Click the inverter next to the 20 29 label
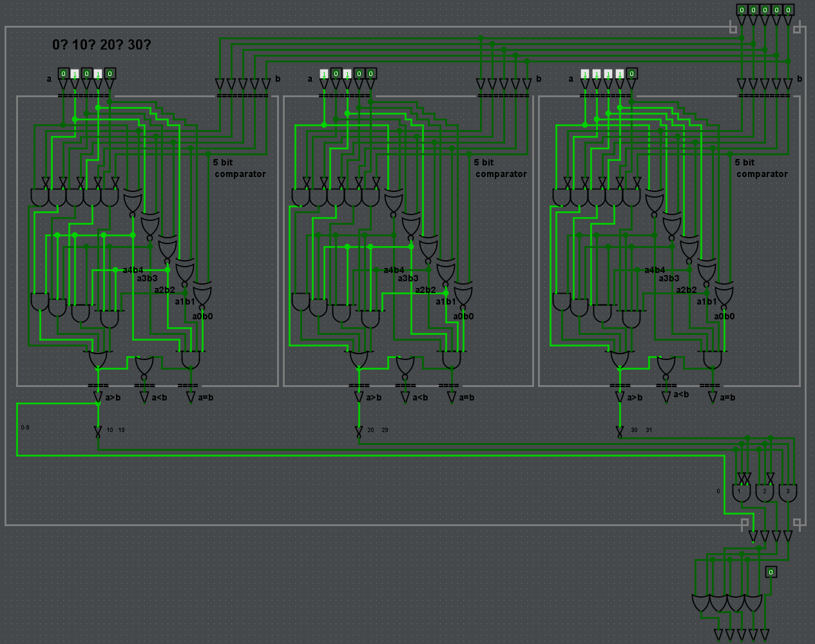Image resolution: width=815 pixels, height=644 pixels. [359, 431]
